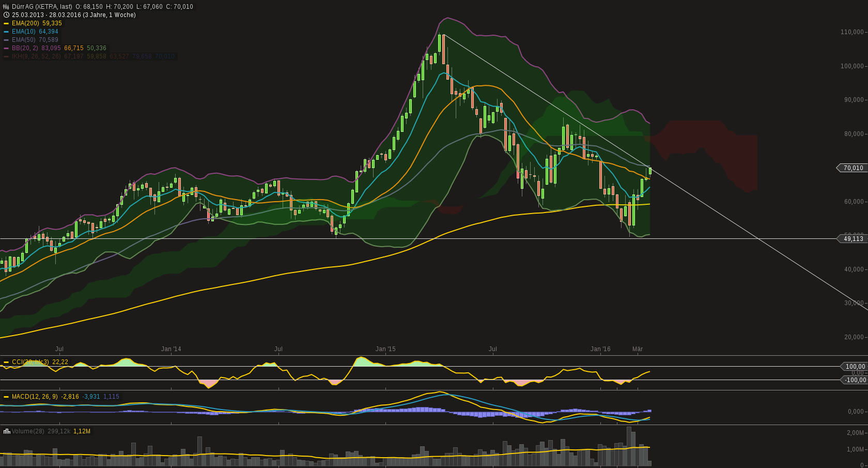Click the Jan '15 time axis label
This screenshot has height=468, width=868.
click(x=385, y=349)
